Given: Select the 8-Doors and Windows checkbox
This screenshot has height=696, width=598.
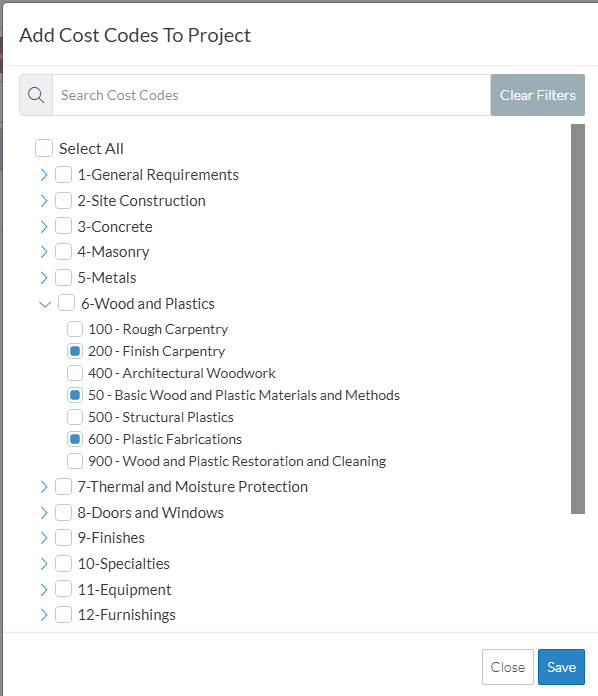Looking at the screenshot, I should 63,513.
